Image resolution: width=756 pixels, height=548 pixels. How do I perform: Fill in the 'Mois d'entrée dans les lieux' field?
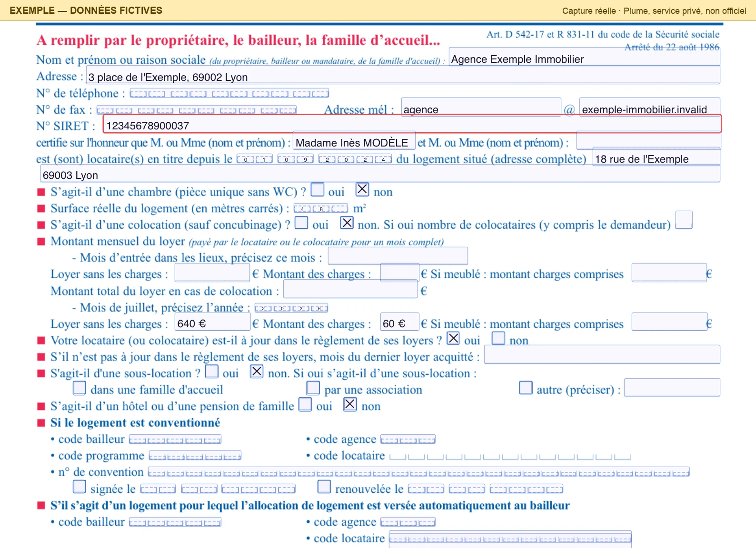tap(398, 256)
